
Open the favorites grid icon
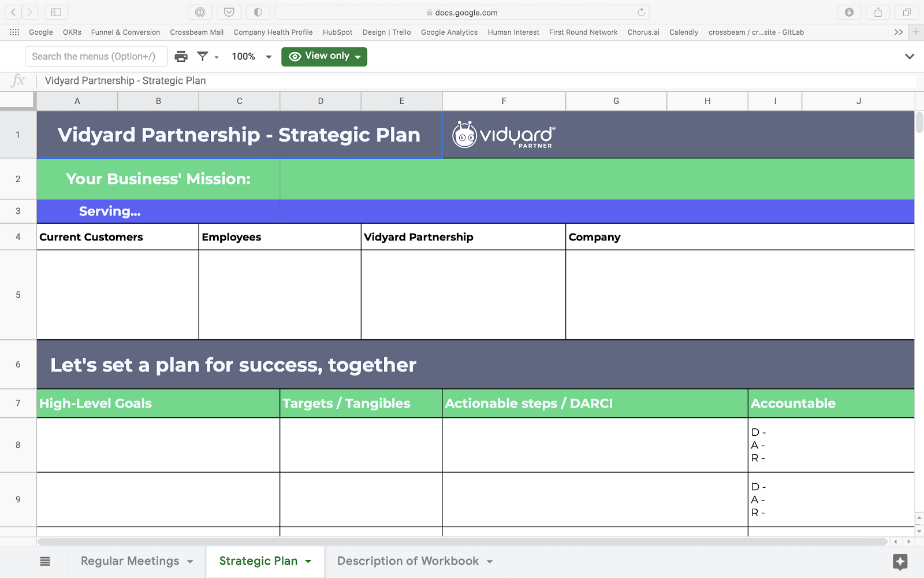pyautogui.click(x=14, y=32)
